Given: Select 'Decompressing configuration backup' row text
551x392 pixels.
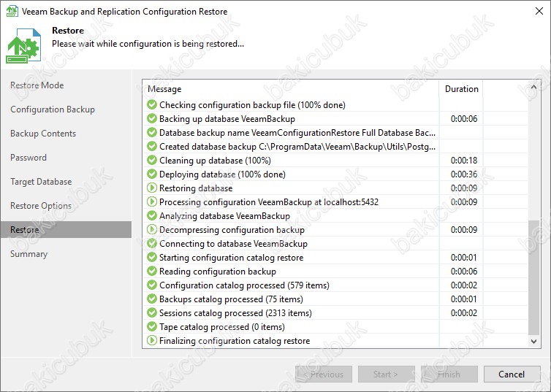Looking at the screenshot, I should 232,229.
